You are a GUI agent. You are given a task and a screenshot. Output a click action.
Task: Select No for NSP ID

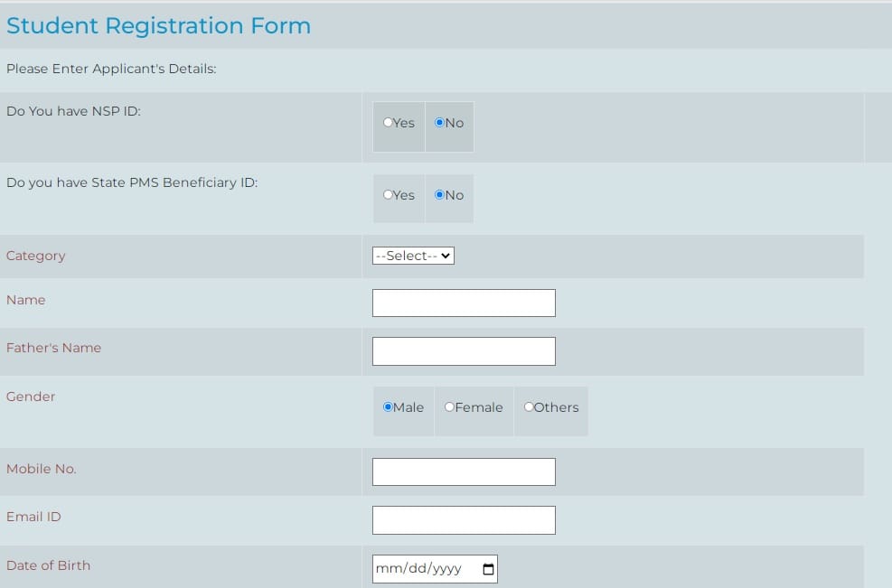[439, 123]
